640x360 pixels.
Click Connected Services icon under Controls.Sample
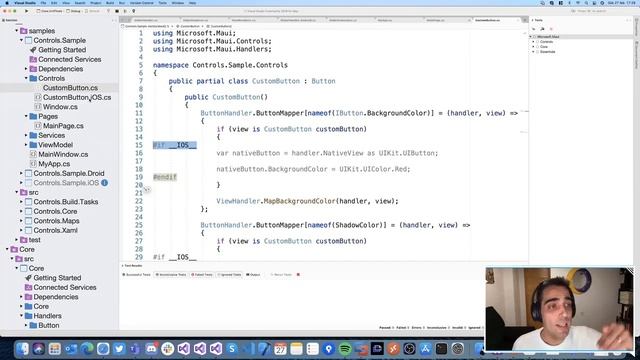tap(33, 59)
